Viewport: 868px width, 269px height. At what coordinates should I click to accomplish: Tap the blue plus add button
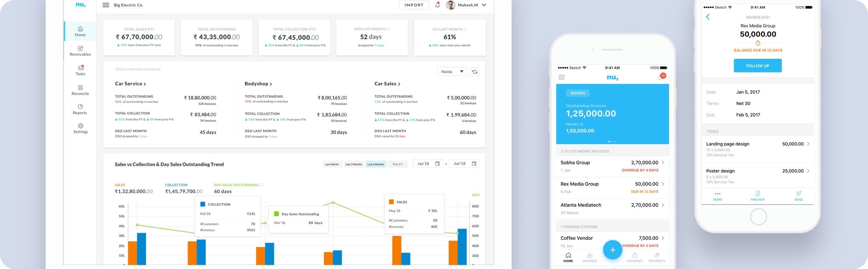[x=612, y=250]
